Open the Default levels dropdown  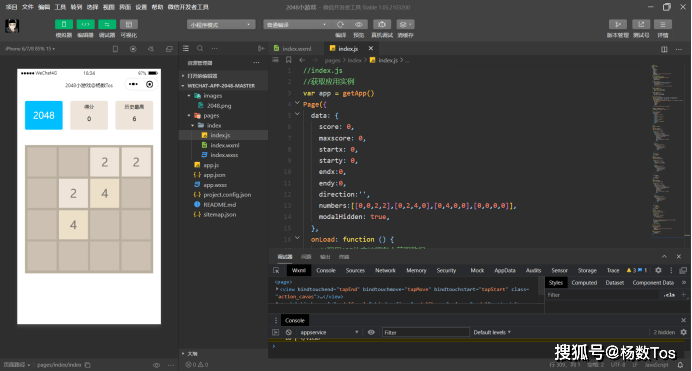492,332
